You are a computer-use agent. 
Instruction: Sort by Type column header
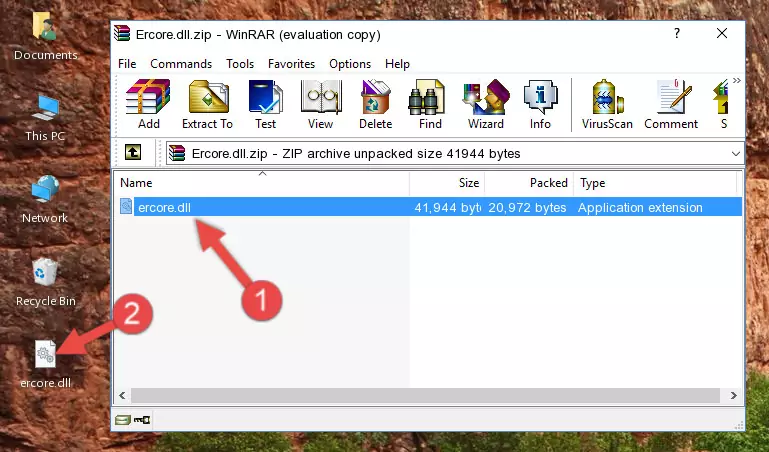click(655, 183)
